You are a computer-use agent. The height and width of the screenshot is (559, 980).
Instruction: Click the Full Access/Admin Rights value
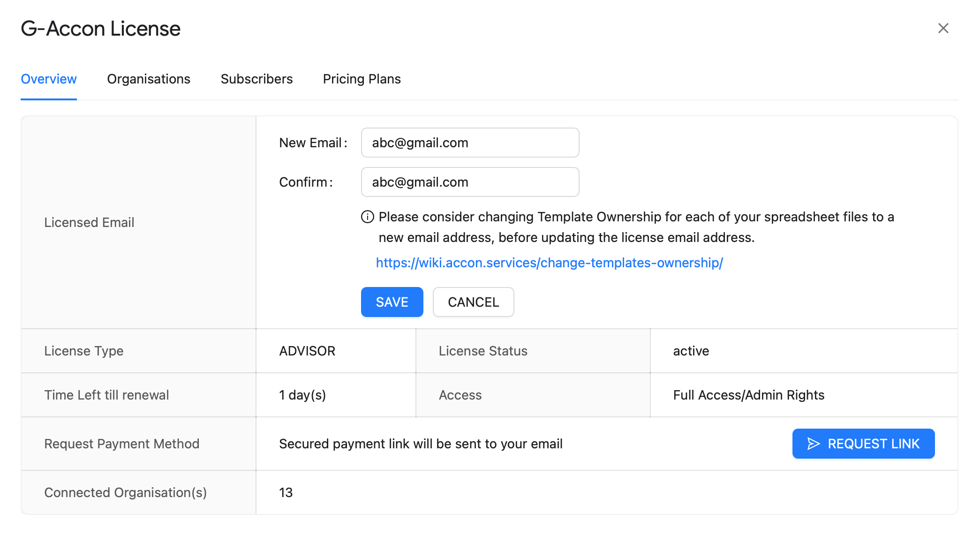[749, 395]
